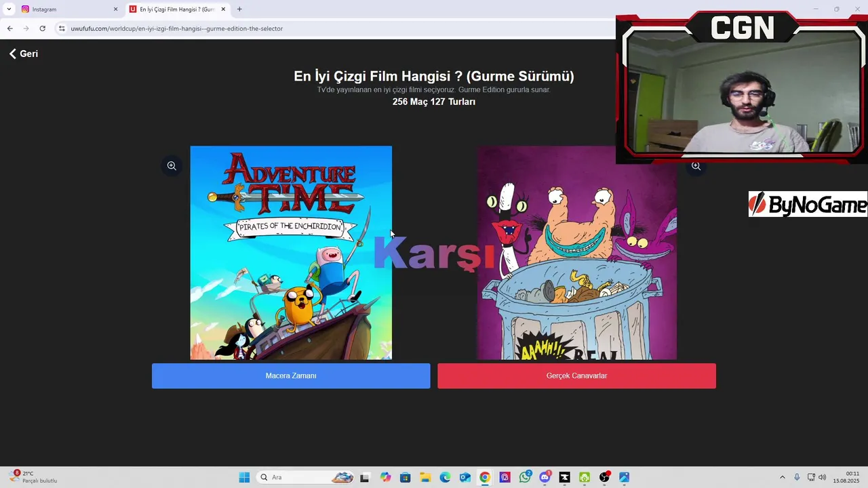The image size is (868, 488).
Task: Open the Windows Start menu
Action: [x=244, y=477]
